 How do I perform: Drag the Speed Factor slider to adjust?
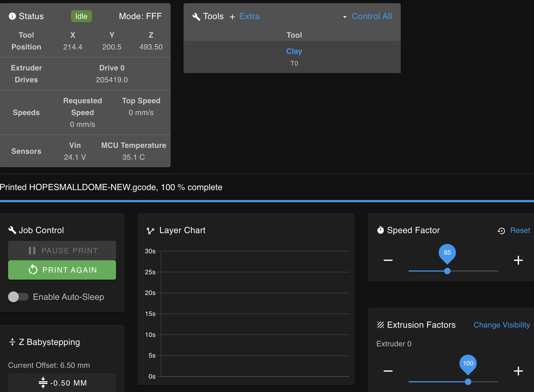(447, 271)
